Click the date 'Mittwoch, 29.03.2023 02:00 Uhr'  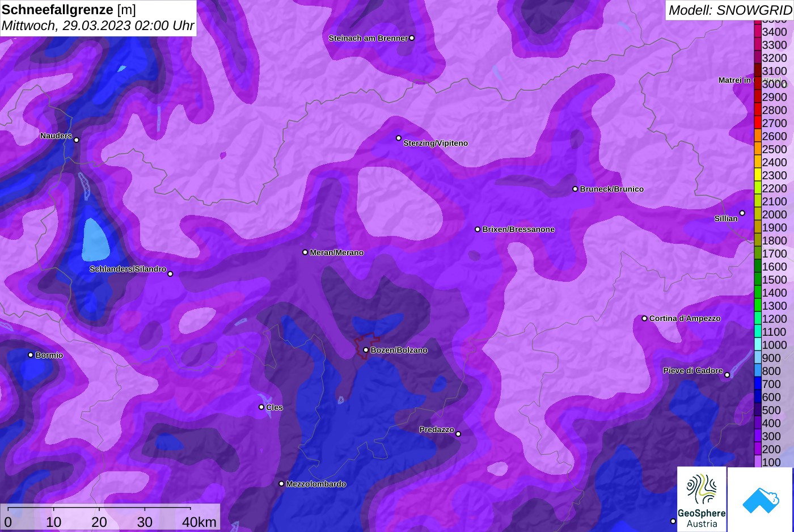(x=98, y=26)
